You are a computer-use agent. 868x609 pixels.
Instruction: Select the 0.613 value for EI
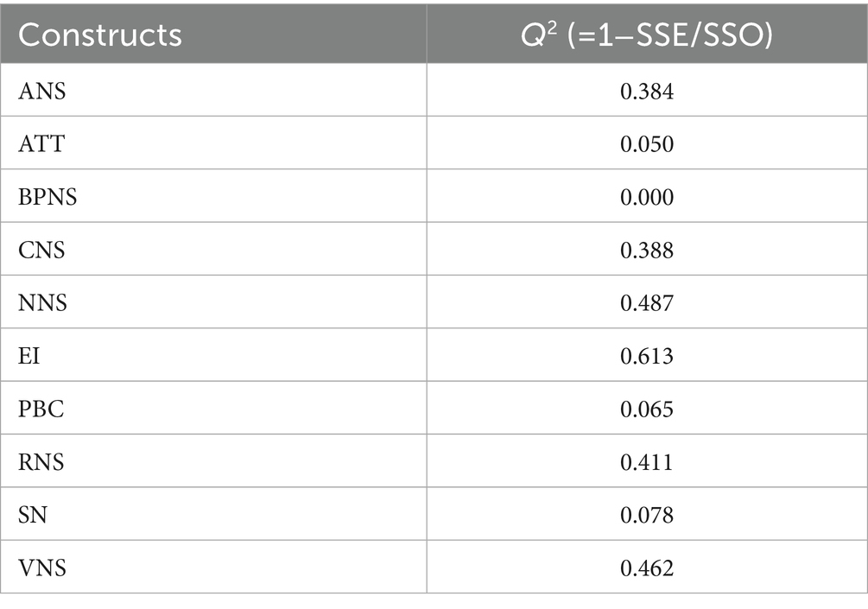click(647, 355)
